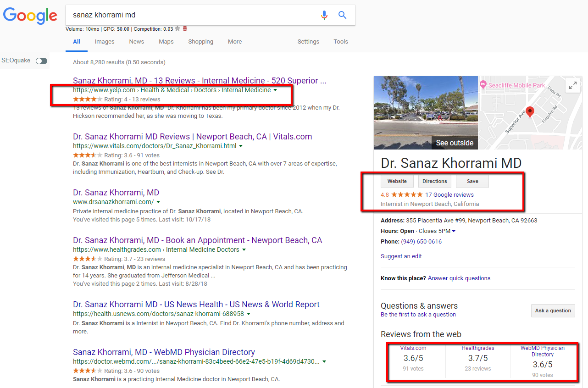Click the map thumbnail of Superior Ave
The image size is (588, 388).
530,113
